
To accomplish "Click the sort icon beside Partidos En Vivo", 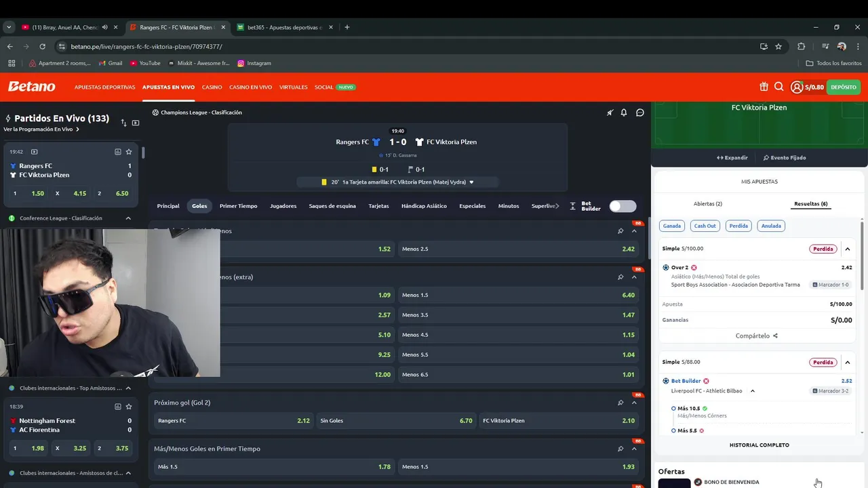I will point(123,123).
